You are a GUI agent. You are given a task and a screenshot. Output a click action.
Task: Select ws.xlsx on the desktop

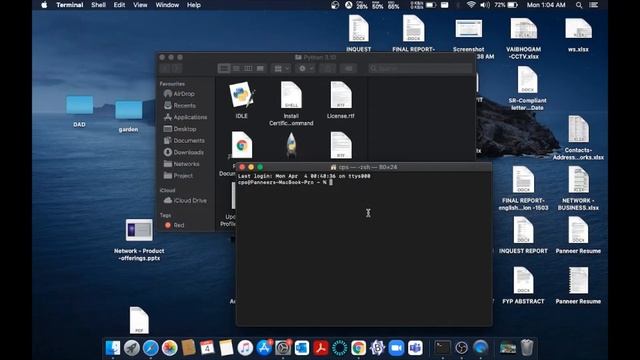578,29
